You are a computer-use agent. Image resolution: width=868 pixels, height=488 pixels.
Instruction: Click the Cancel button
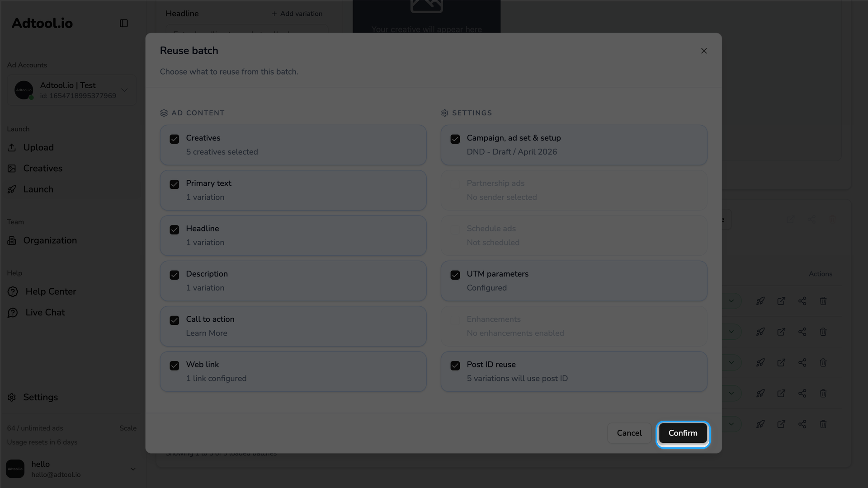click(629, 433)
